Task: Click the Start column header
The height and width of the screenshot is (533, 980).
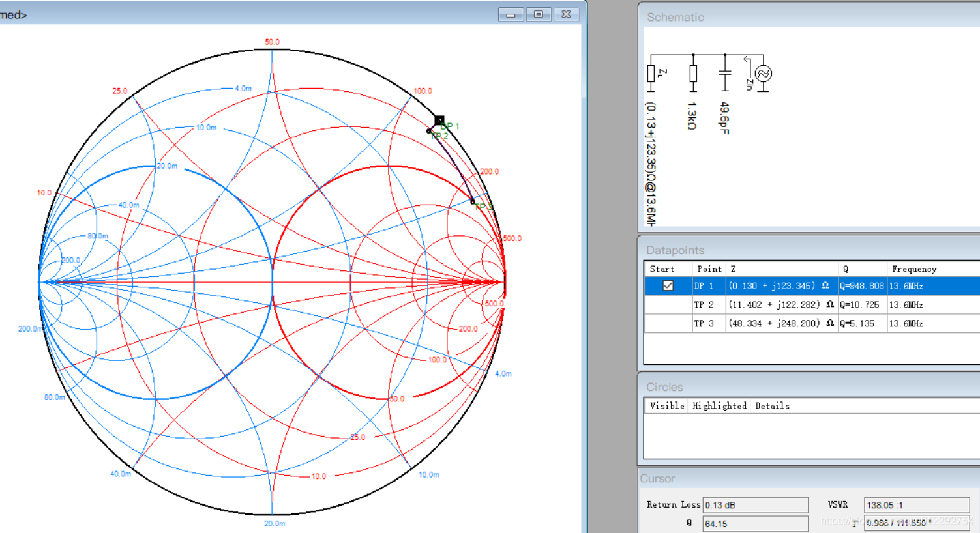Action: pos(668,268)
